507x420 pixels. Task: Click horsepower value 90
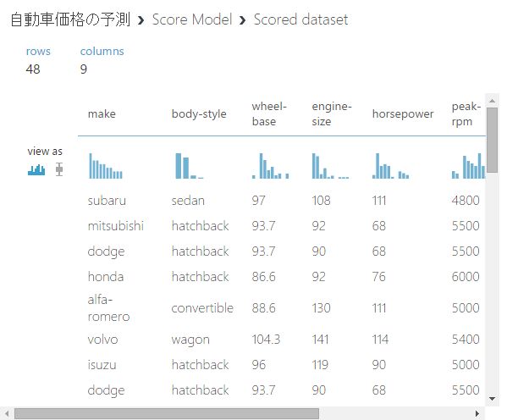[x=379, y=365]
